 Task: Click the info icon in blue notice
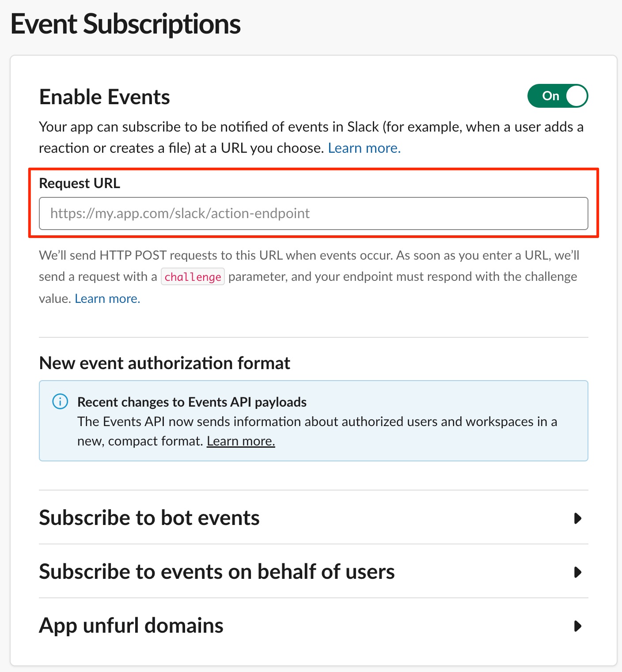(60, 401)
